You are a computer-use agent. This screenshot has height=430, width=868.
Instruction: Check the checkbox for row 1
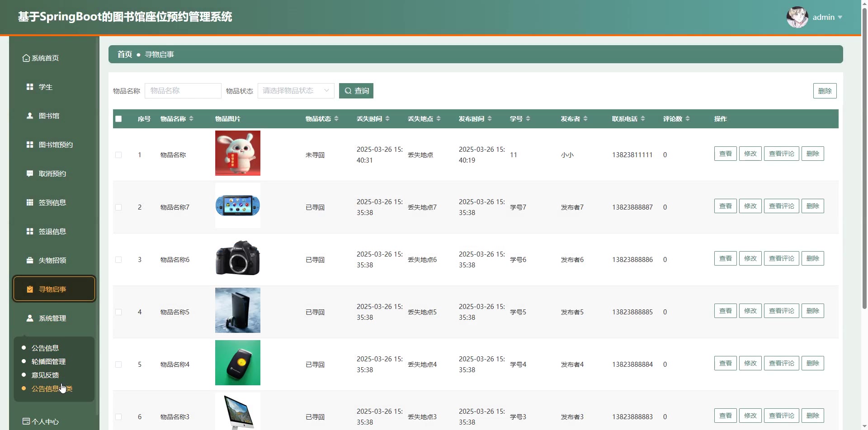click(118, 155)
